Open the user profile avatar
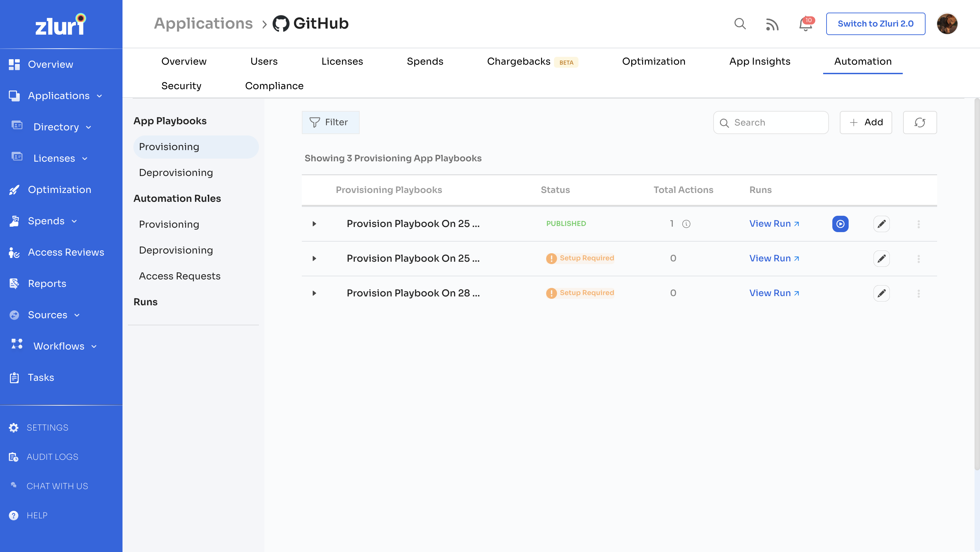This screenshot has height=552, width=980. pos(947,24)
